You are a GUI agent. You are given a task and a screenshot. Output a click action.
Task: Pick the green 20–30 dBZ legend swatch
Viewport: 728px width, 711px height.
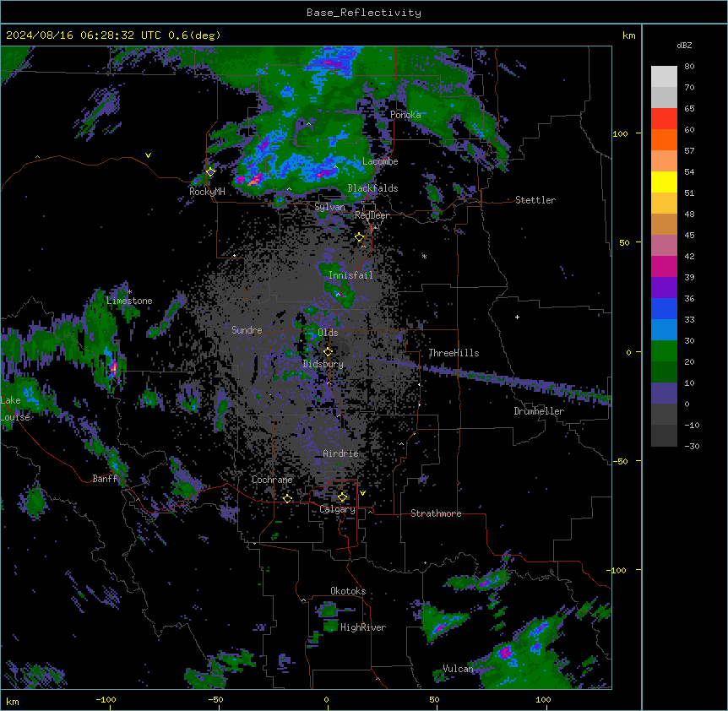664,351
